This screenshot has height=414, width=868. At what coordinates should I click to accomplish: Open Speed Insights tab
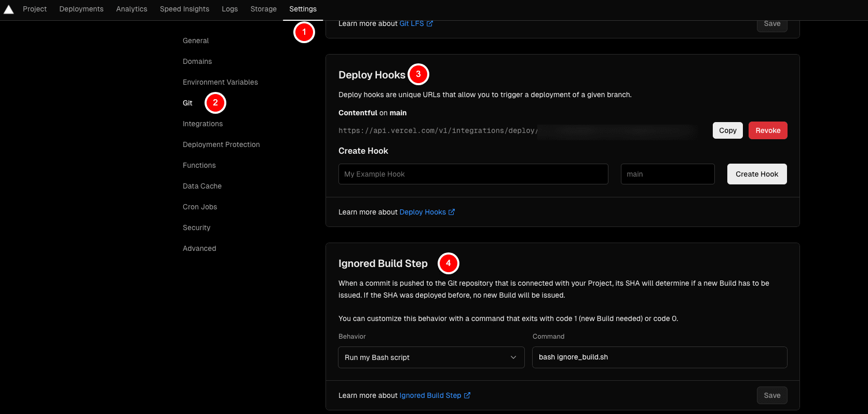184,9
